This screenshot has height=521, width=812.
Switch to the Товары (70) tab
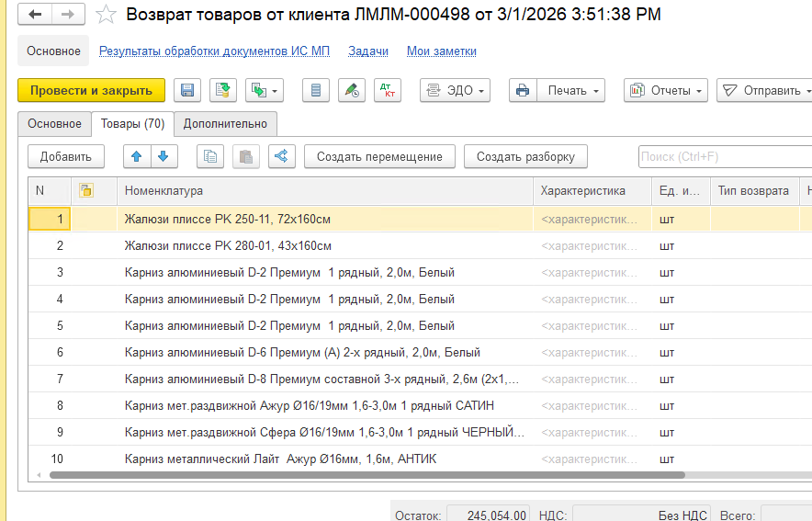[132, 124]
